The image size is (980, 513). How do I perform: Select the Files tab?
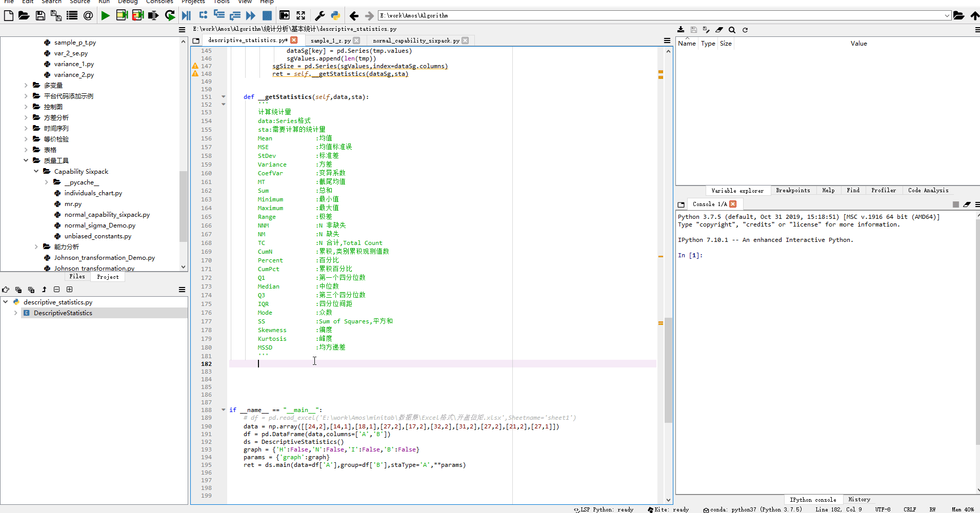pyautogui.click(x=77, y=277)
